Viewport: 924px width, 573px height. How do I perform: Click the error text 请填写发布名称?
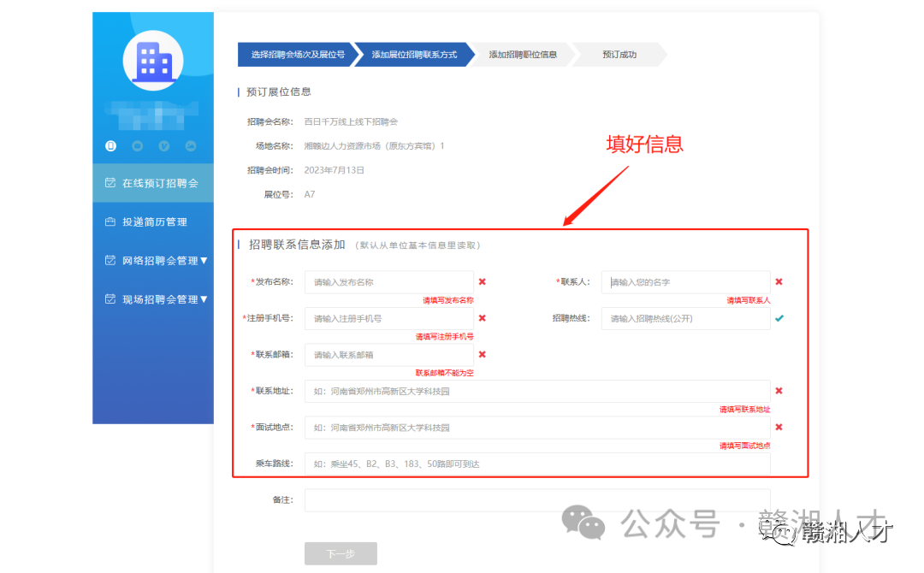(x=447, y=300)
